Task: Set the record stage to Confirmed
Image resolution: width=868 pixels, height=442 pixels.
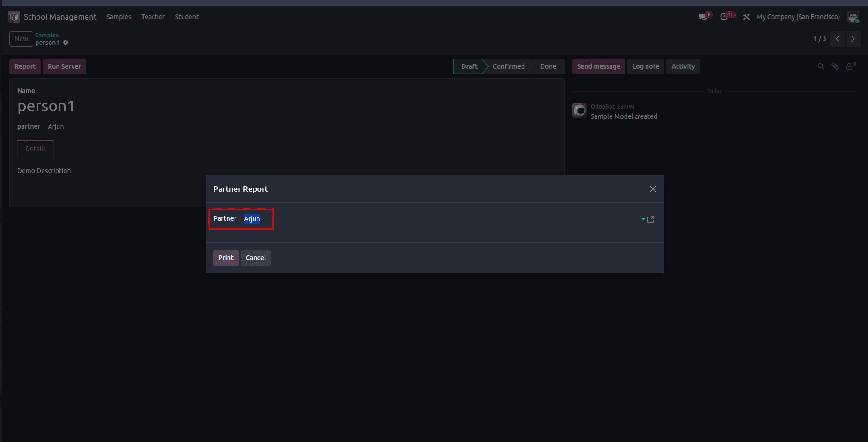Action: pyautogui.click(x=508, y=66)
